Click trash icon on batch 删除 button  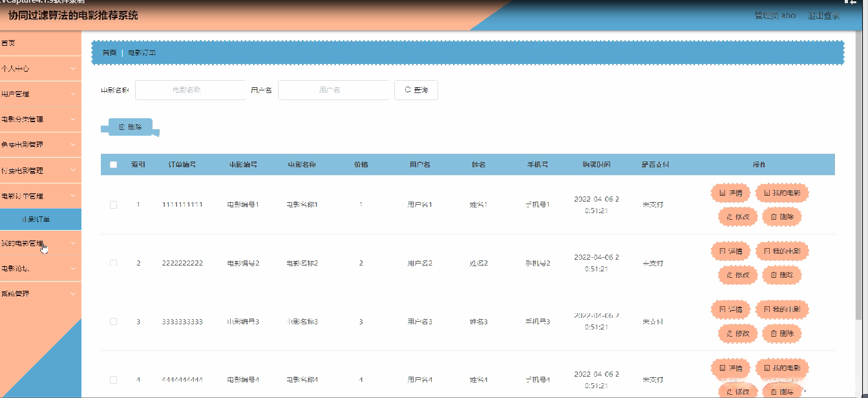tap(122, 127)
